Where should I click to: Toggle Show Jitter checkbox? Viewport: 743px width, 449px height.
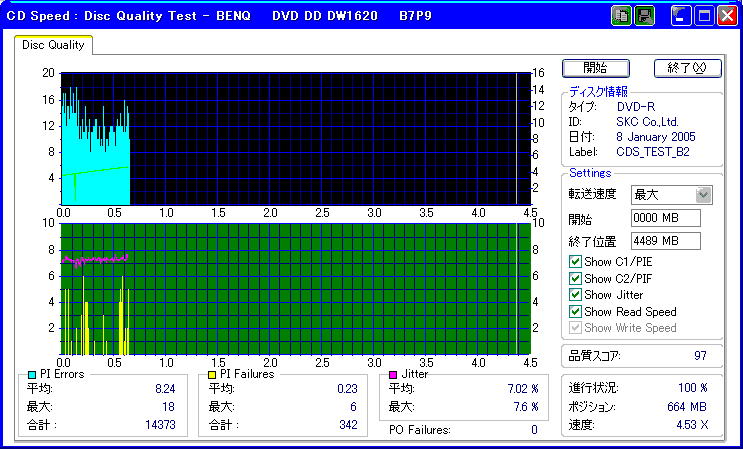[x=575, y=295]
